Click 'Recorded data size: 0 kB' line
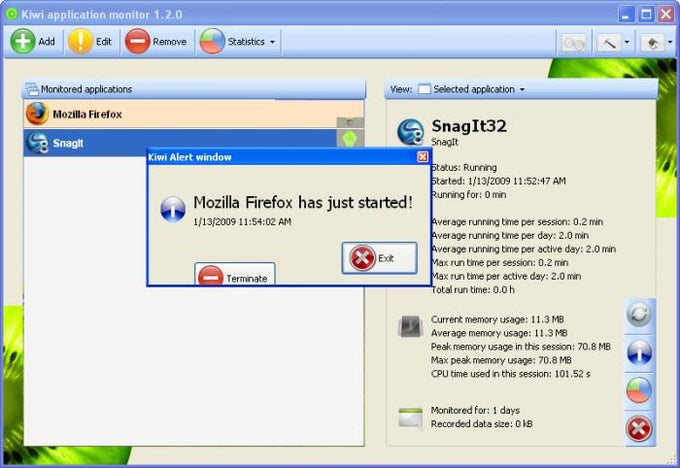The height and width of the screenshot is (468, 680). pos(482,424)
